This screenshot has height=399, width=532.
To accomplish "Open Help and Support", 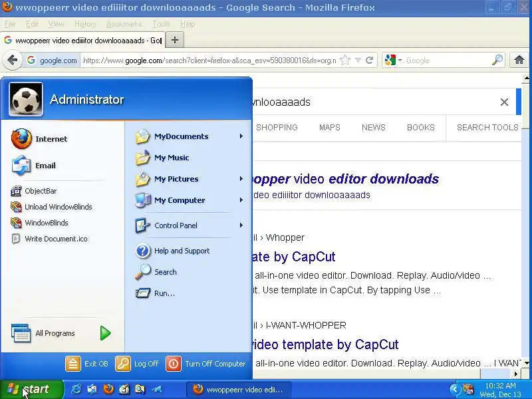I will [x=173, y=251].
